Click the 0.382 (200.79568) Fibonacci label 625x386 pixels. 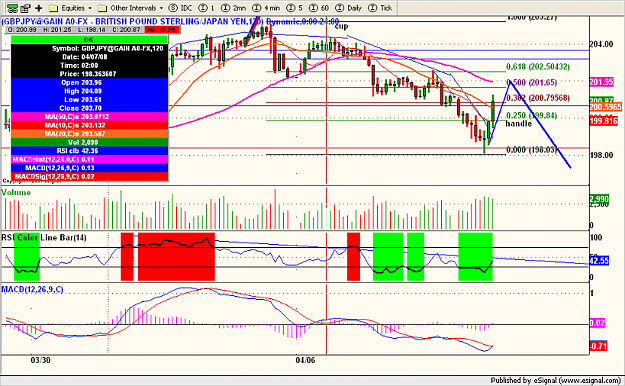[x=538, y=98]
